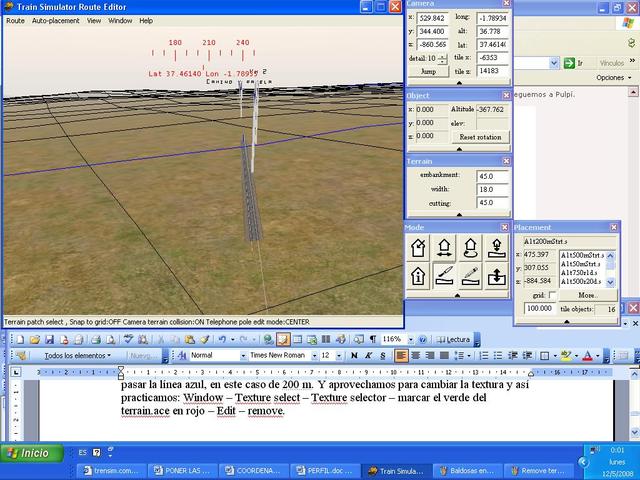Open the Route menu
This screenshot has height=480, width=640.
click(15, 20)
